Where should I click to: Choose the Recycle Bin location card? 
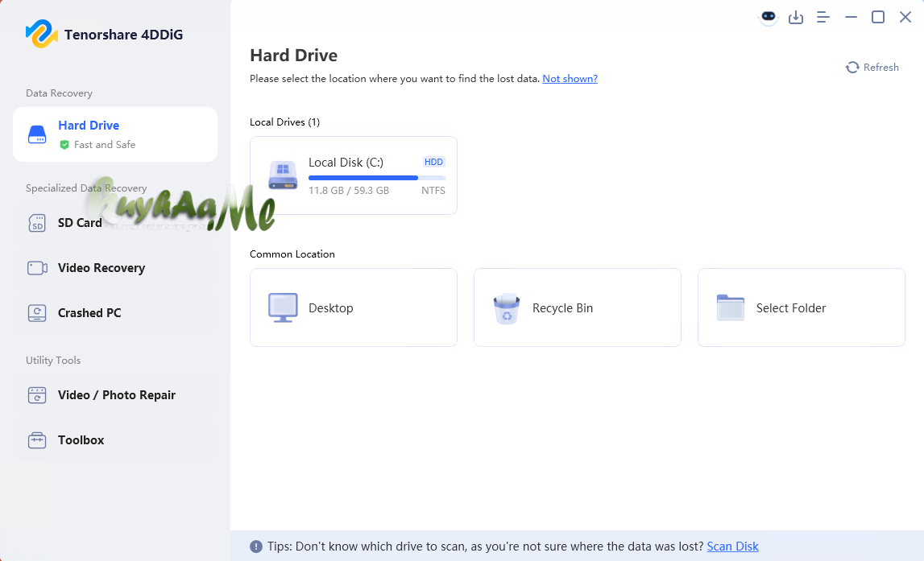point(578,307)
